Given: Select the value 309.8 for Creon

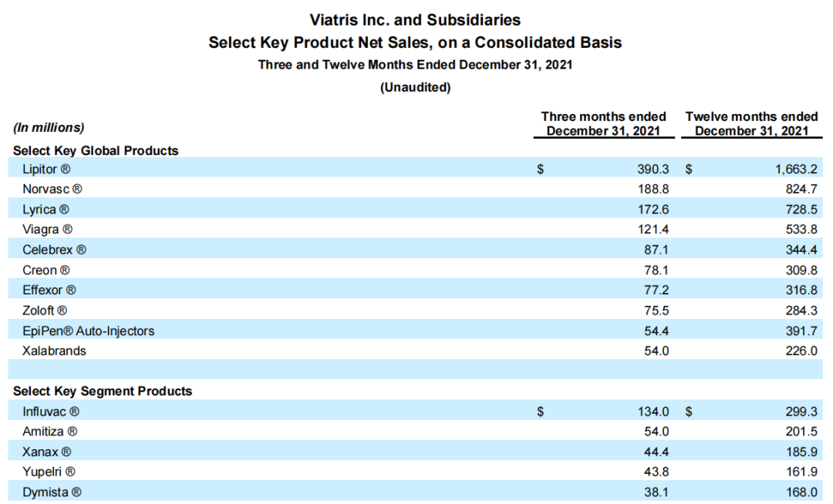Looking at the screenshot, I should point(801,270).
